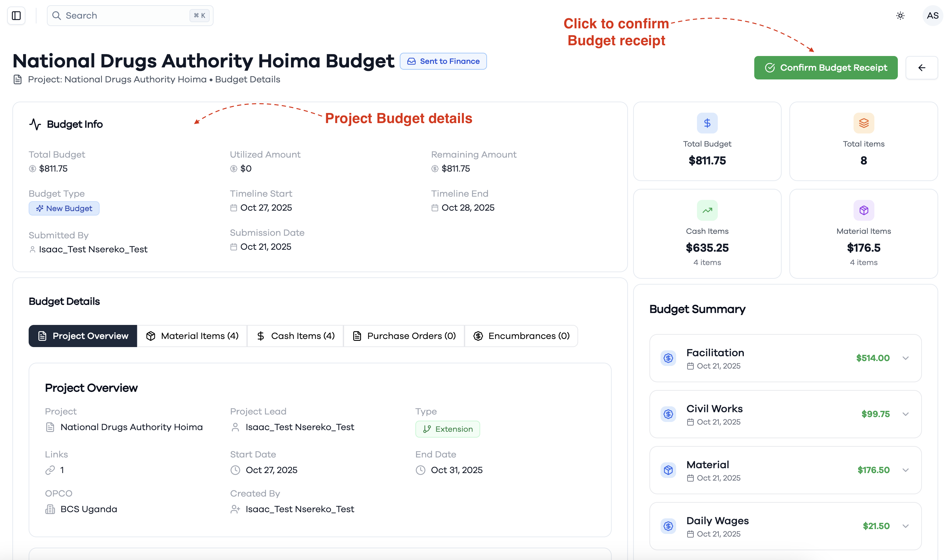
Task: Click the back arrow button
Action: [x=922, y=67]
